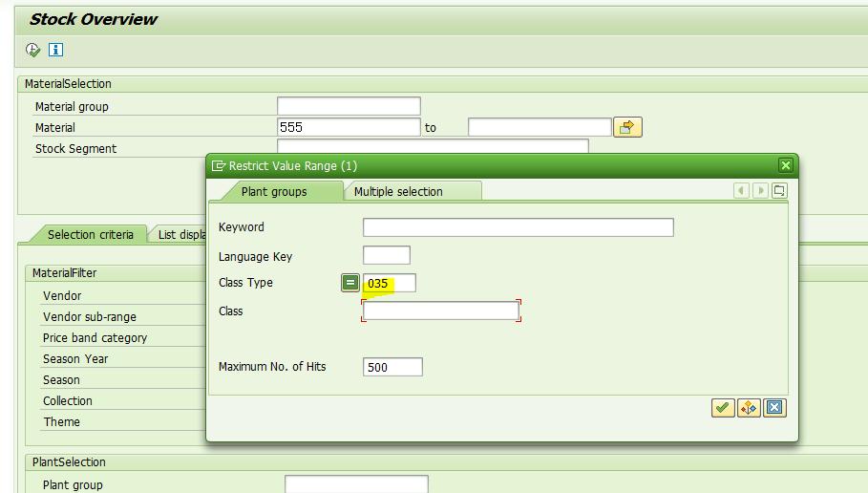Click the Material field containing 555

pyautogui.click(x=349, y=127)
